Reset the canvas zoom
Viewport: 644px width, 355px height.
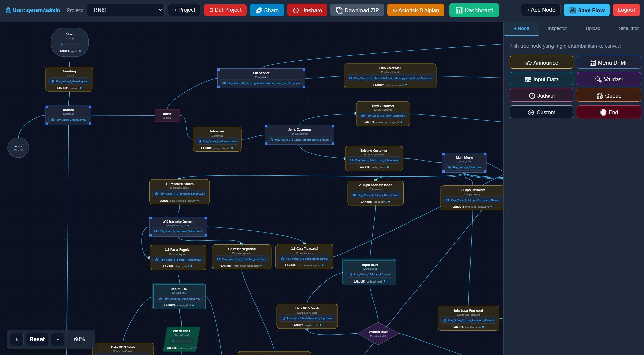pos(37,339)
